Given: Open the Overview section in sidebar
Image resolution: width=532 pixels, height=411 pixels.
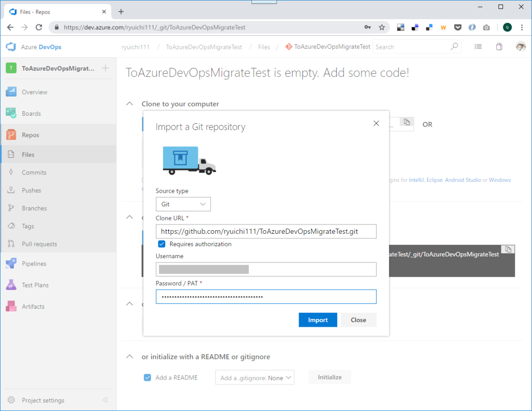Looking at the screenshot, I should (58, 92).
